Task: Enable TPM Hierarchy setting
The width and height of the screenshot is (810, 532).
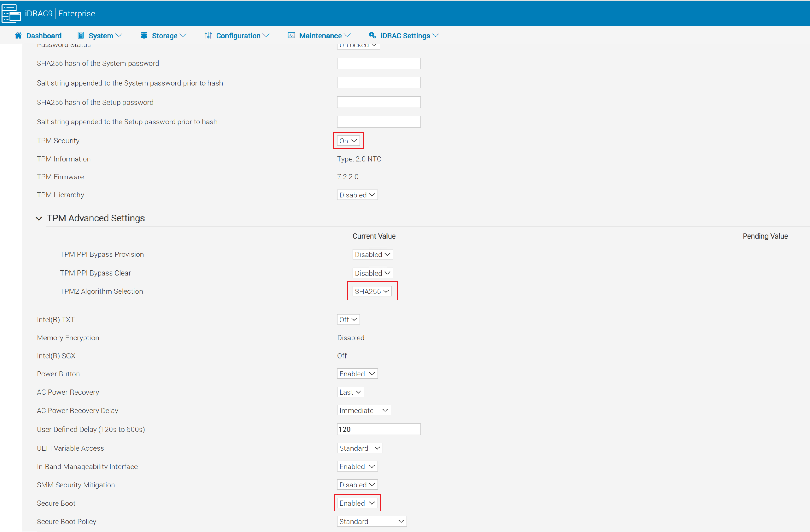Action: coord(357,194)
